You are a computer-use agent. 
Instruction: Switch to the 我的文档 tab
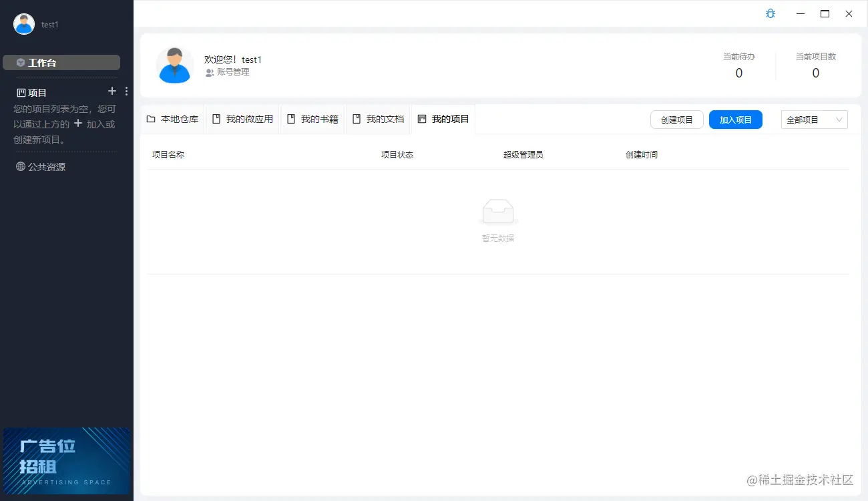[378, 119]
